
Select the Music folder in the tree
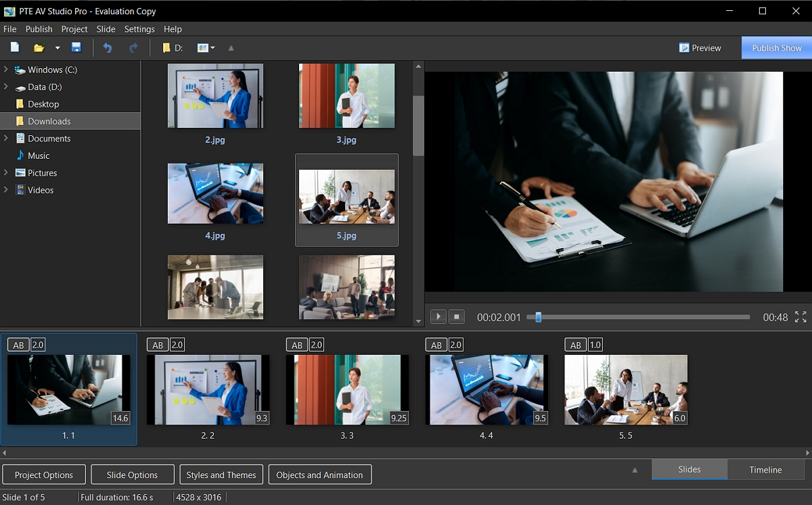(39, 155)
